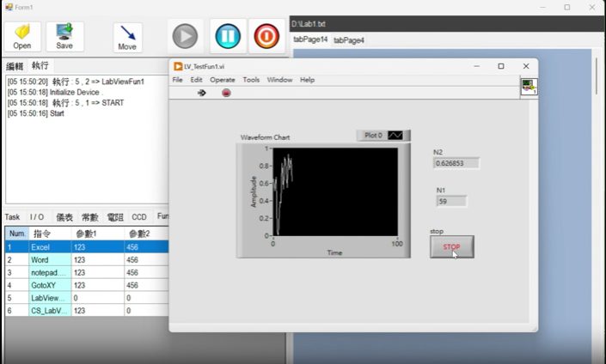The height and width of the screenshot is (364, 606).
Task: Click the Waveform Chart plot area
Action: click(x=335, y=191)
